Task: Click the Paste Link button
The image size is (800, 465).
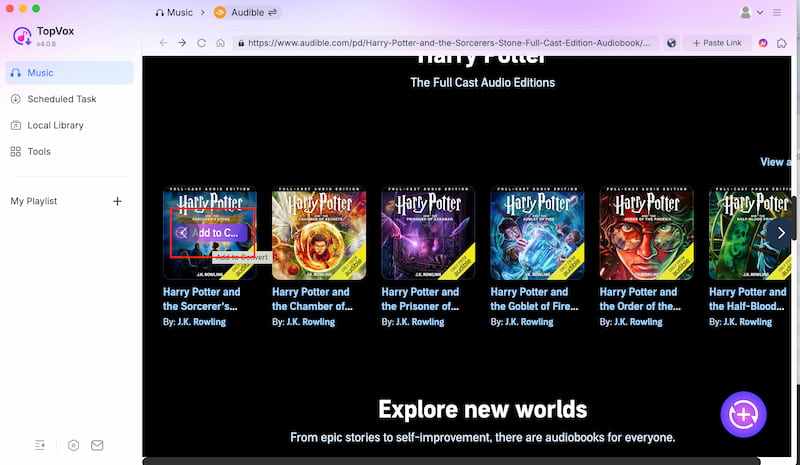Action: [717, 43]
